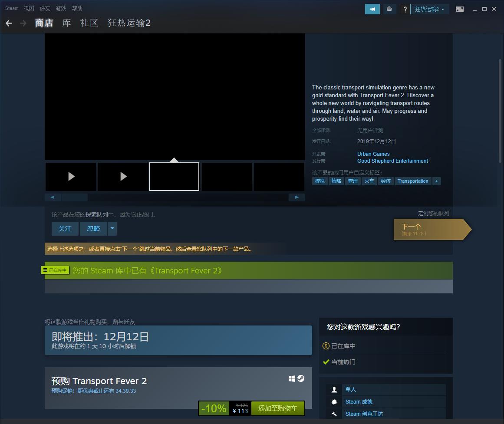The image size is (504, 424).
Task: Open the 探索队列 link
Action: pos(96,214)
